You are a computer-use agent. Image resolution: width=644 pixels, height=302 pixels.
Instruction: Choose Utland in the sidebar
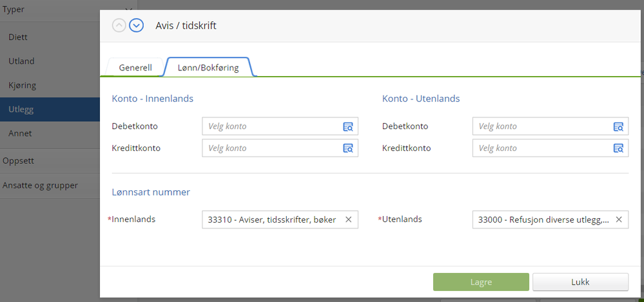click(21, 61)
